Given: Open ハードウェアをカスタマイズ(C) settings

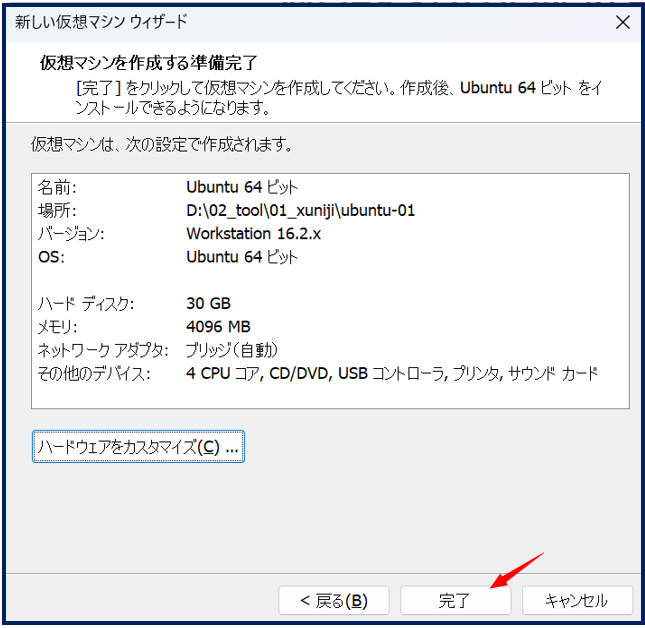Looking at the screenshot, I should pyautogui.click(x=138, y=447).
